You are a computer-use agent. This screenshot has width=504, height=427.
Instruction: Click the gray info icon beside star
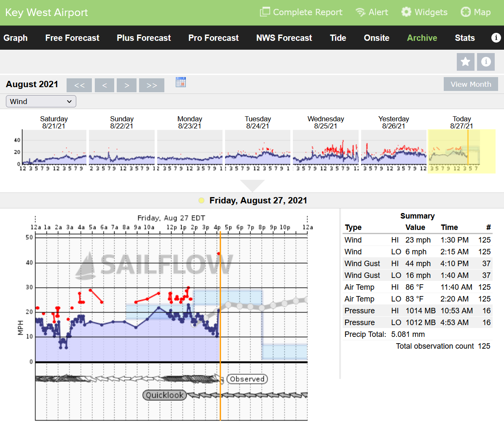(x=486, y=62)
